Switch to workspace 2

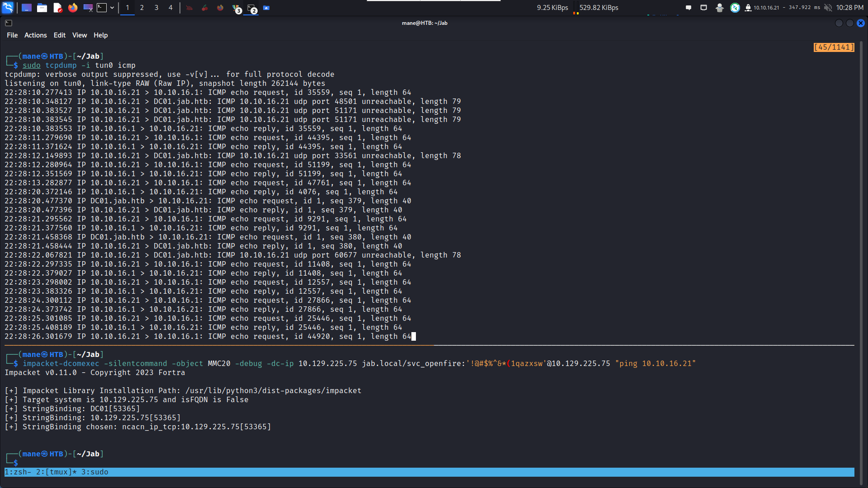pos(142,8)
